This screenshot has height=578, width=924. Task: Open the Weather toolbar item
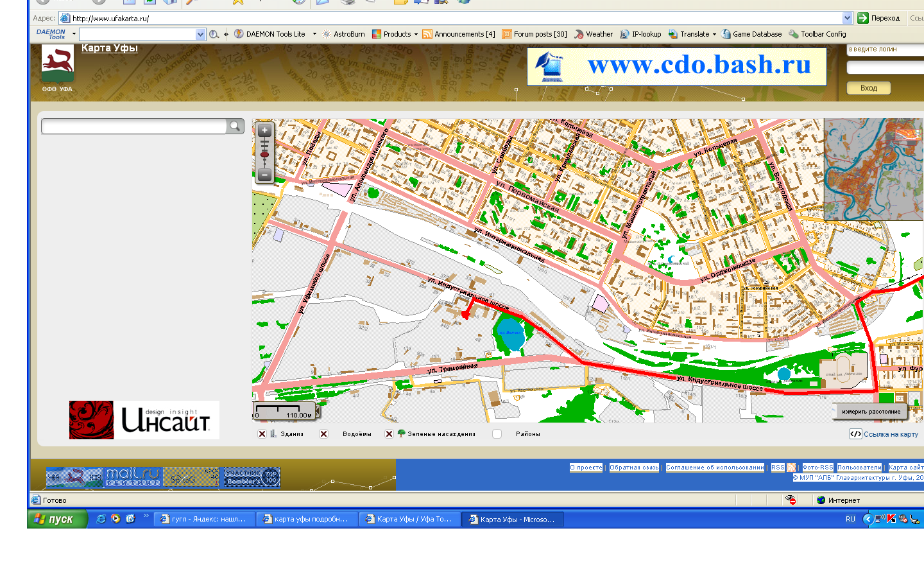(x=594, y=34)
